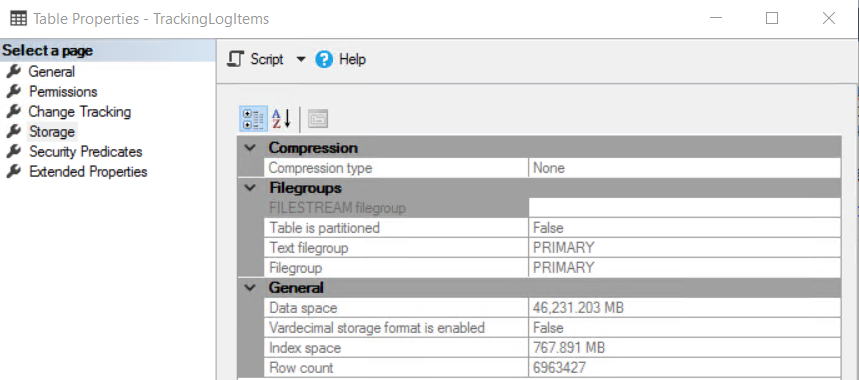
Task: Select the Row count property row
Action: (x=553, y=367)
